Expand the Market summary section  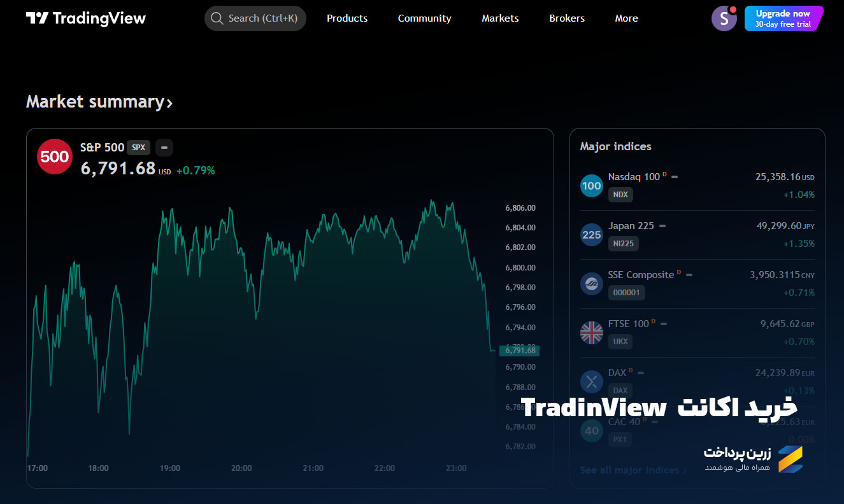(99, 102)
